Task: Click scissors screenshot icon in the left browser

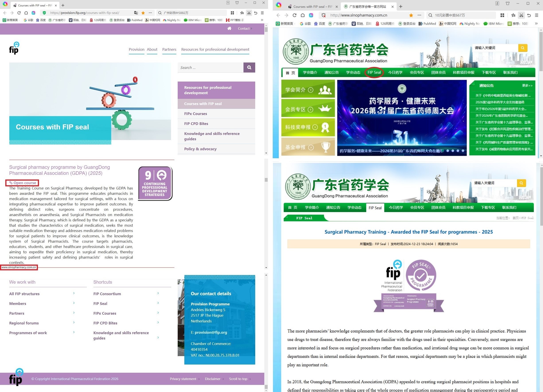Action: [x=249, y=13]
